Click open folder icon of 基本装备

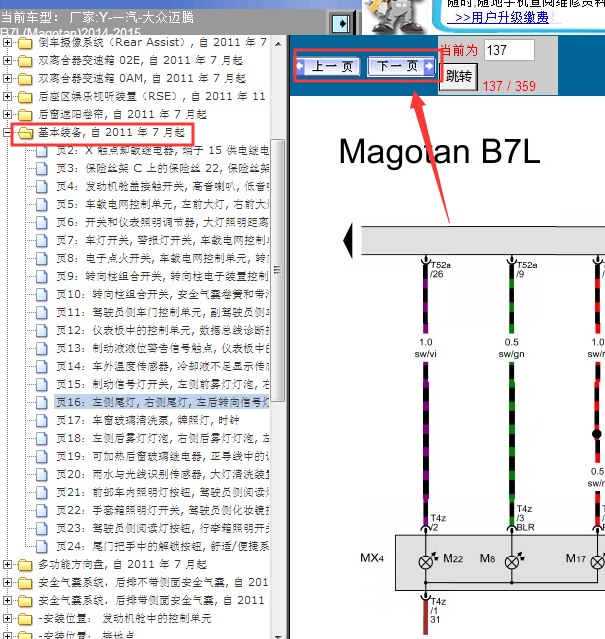[x=25, y=133]
